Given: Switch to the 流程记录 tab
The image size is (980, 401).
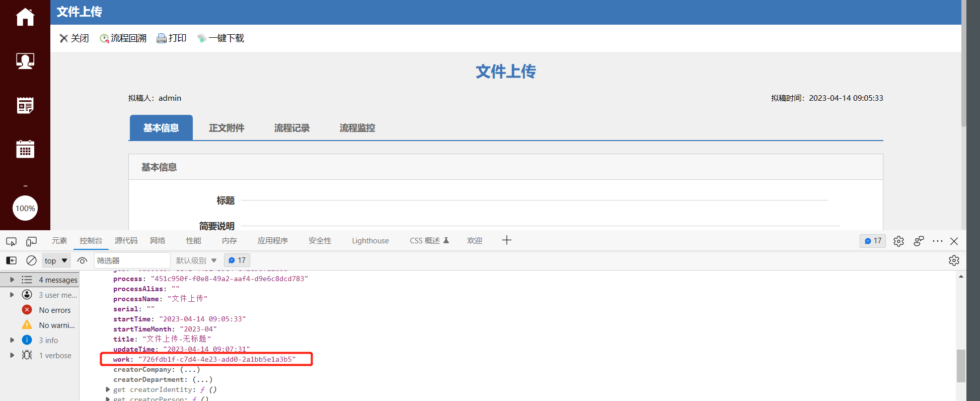Looking at the screenshot, I should pyautogui.click(x=292, y=128).
